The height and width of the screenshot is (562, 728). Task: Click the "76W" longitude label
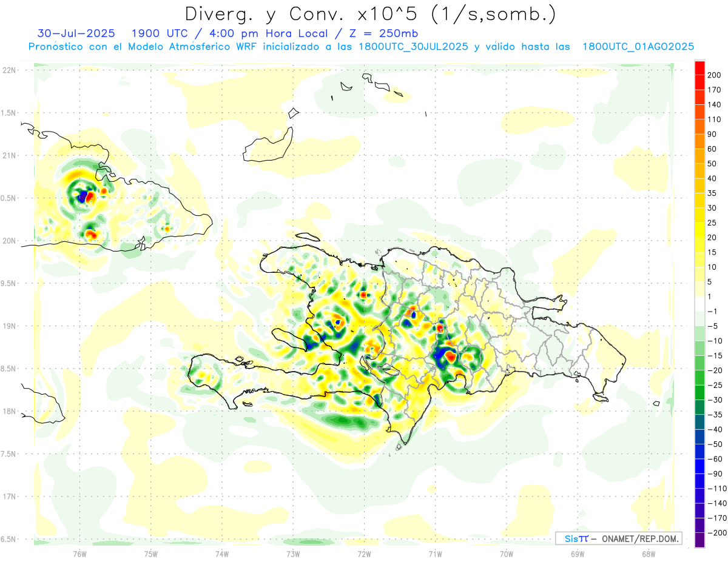point(79,554)
